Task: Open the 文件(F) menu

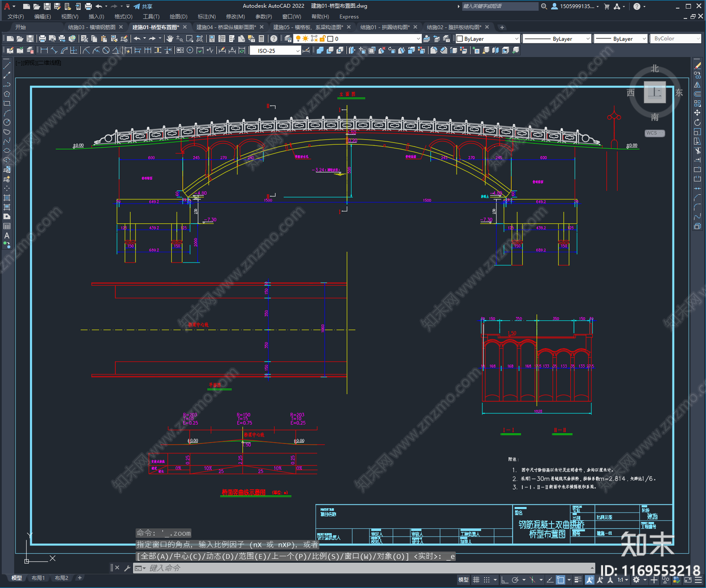Action: pyautogui.click(x=16, y=17)
